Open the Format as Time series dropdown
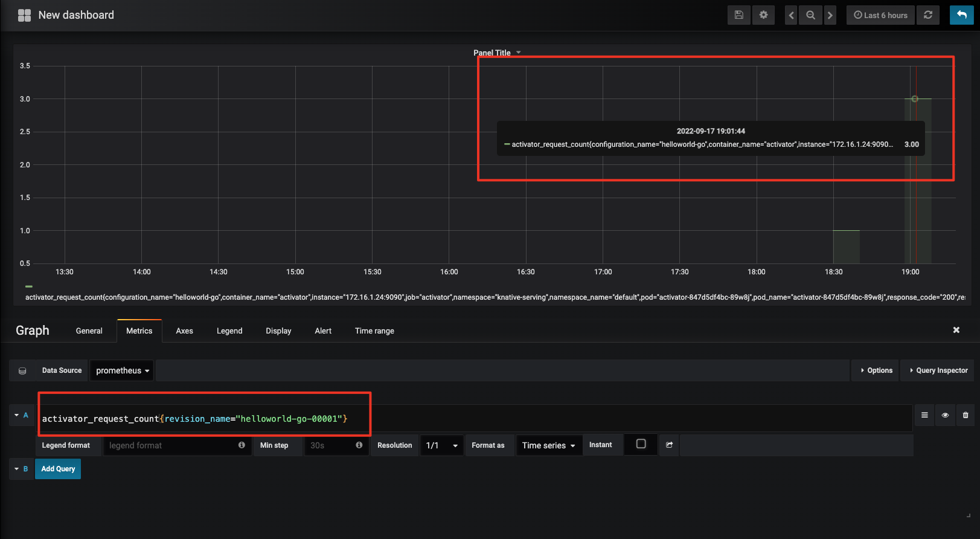Viewport: 980px width, 539px height. (x=548, y=445)
